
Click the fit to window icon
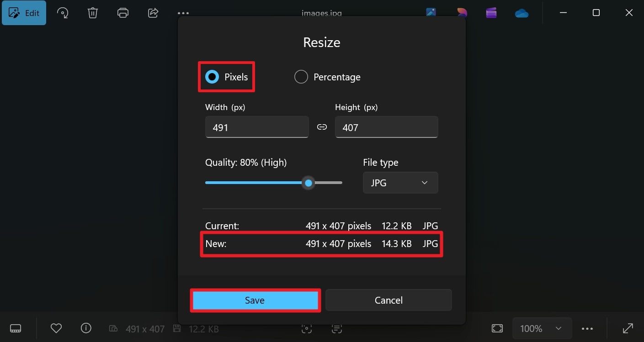pos(497,328)
